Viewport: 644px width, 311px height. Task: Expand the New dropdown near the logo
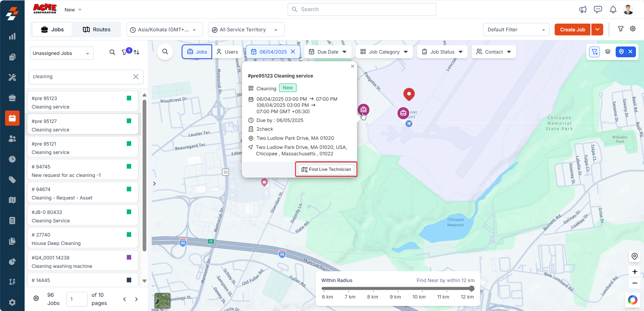73,10
